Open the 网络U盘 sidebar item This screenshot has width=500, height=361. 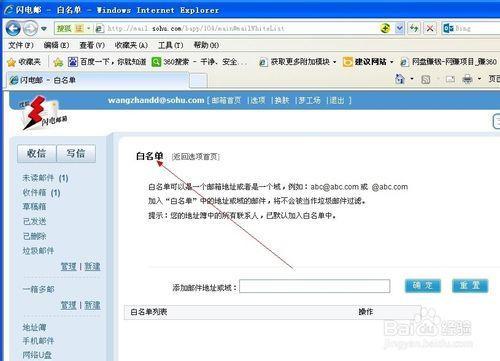(x=37, y=355)
